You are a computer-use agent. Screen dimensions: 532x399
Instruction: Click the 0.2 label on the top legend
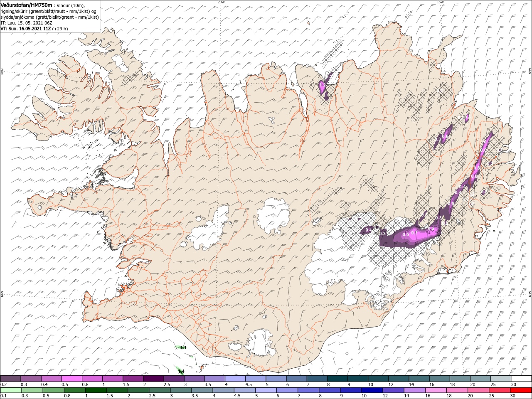[3, 384]
